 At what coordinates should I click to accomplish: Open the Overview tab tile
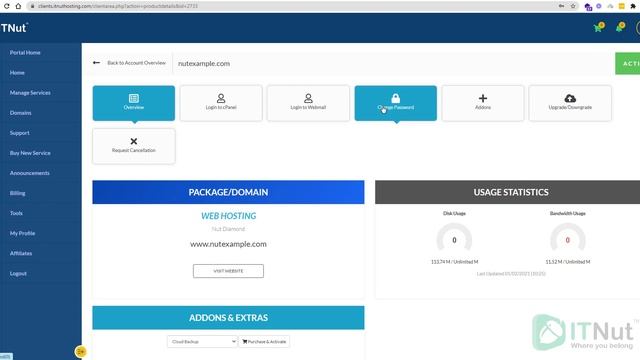point(133,103)
